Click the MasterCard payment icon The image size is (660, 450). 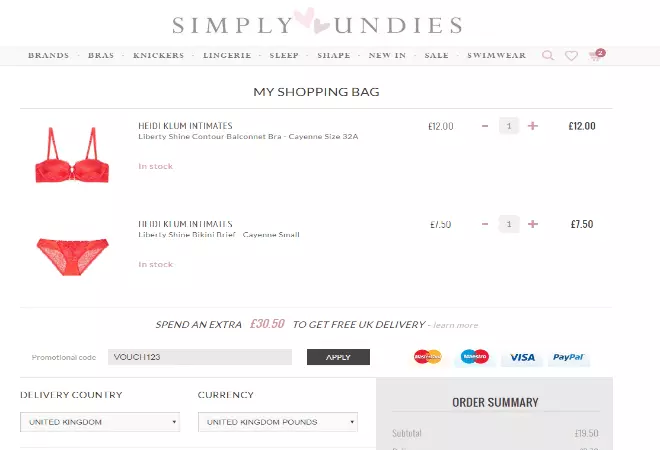428,357
